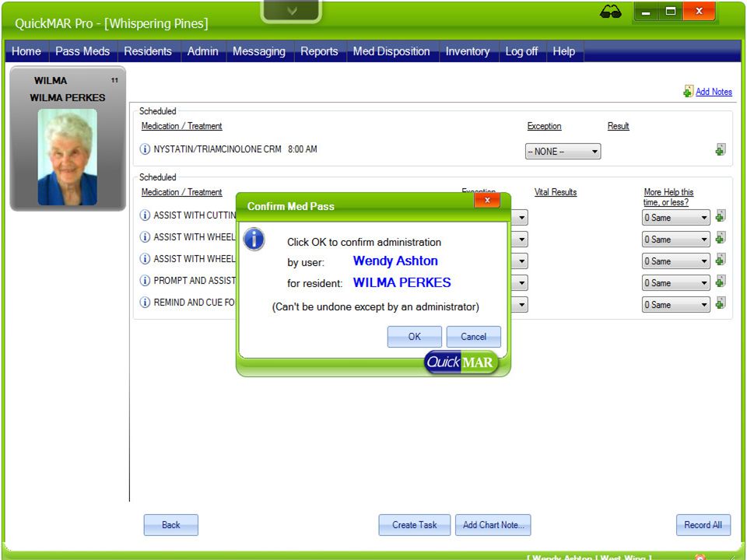747x560 pixels.
Task: Open the Inventory menu
Action: (x=468, y=51)
